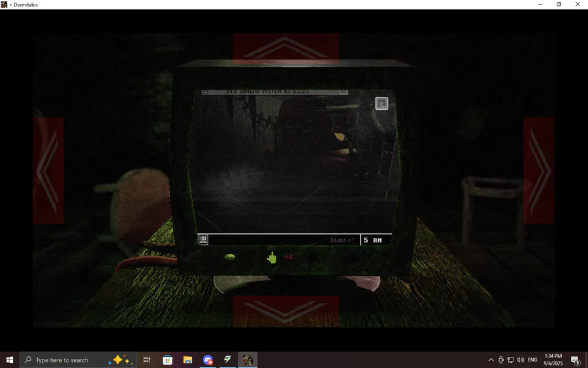Open the camera map icon at bottom-left

coord(203,239)
